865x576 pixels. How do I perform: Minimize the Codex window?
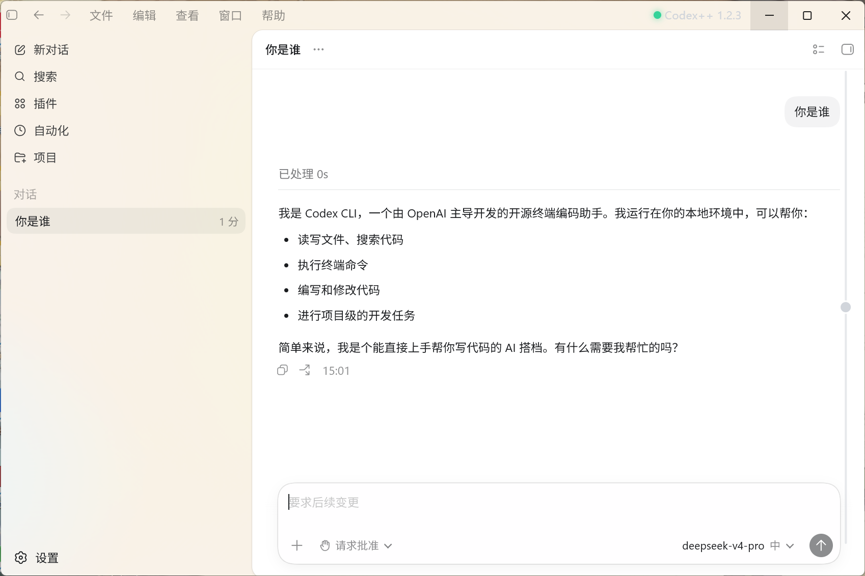click(x=769, y=15)
